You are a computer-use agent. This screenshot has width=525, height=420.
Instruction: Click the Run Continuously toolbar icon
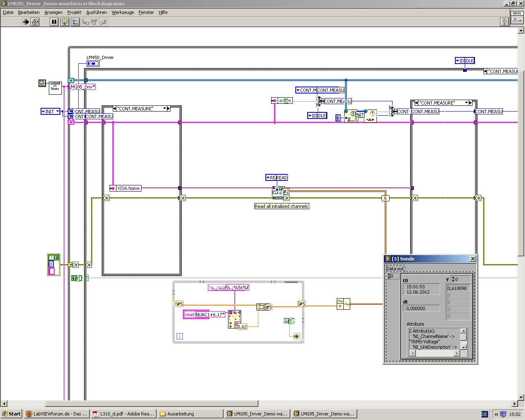[35, 22]
